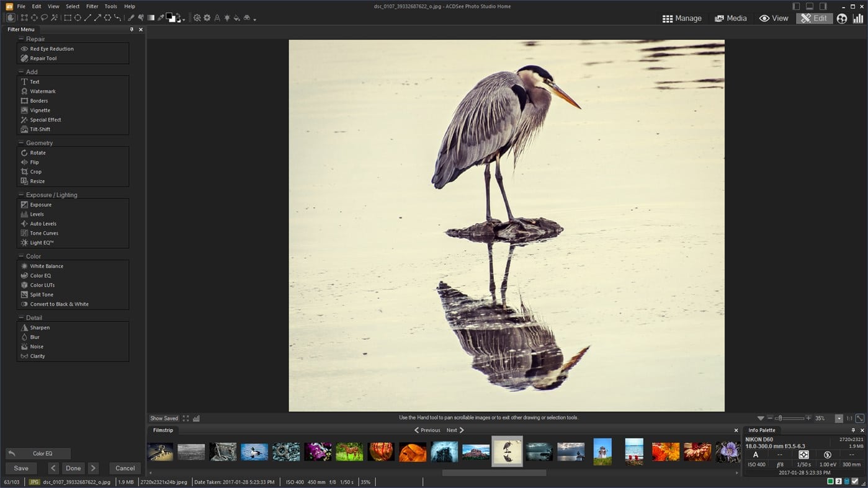Toggle the right panel layout icon
Viewport: 868px width, 488px height.
coord(823,6)
